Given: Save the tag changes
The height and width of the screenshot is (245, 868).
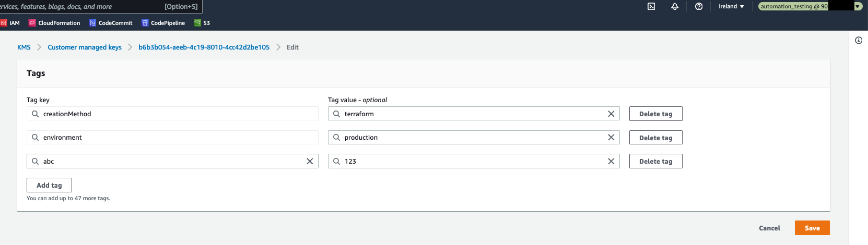Looking at the screenshot, I should pyautogui.click(x=812, y=228).
